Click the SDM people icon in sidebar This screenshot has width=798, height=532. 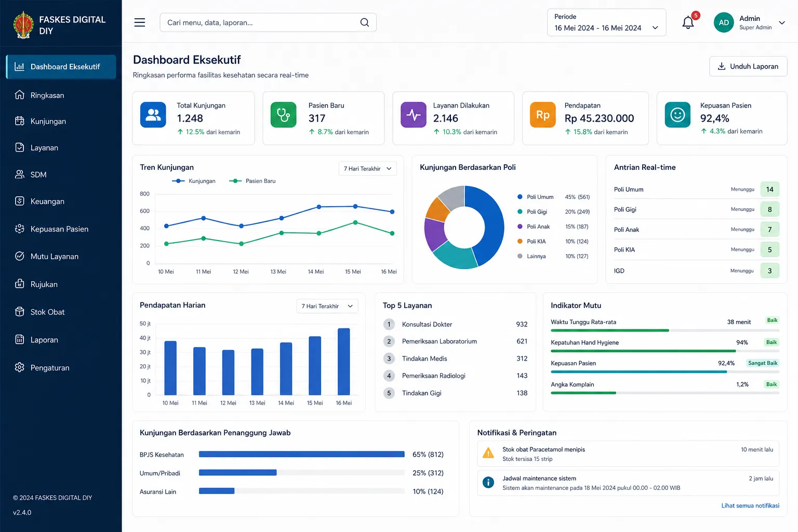(20, 175)
